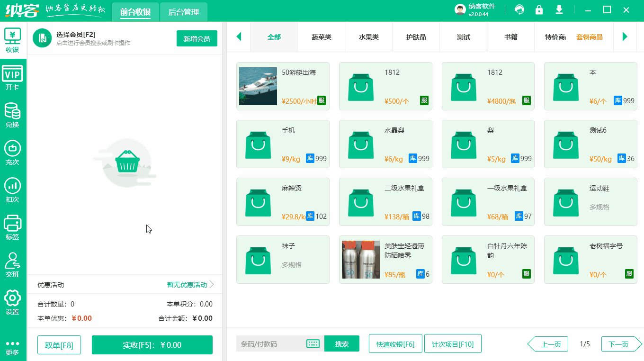Click the lock screen icon
The width and height of the screenshot is (644, 361).
(x=539, y=9)
